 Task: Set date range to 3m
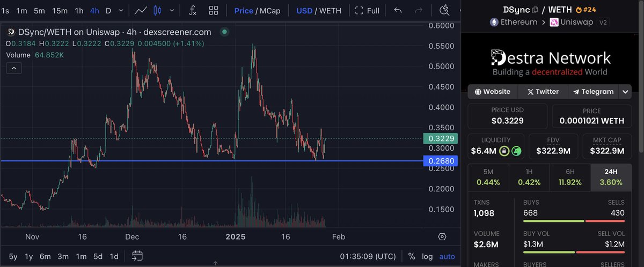[x=63, y=256]
